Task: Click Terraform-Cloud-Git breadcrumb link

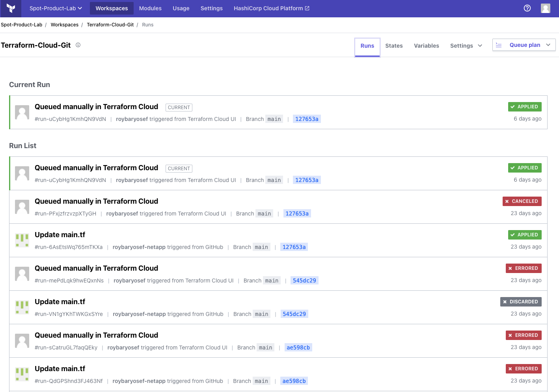Action: click(110, 24)
